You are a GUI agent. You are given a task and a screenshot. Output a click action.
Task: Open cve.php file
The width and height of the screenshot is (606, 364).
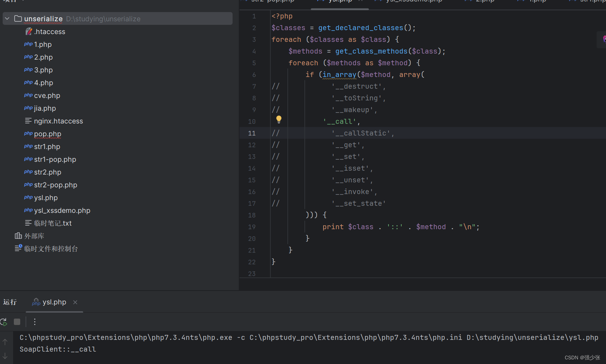coord(47,95)
